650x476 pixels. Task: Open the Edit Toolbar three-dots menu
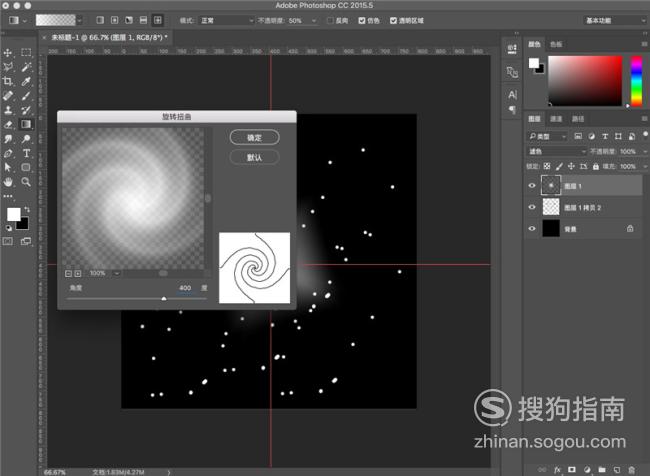[8, 196]
